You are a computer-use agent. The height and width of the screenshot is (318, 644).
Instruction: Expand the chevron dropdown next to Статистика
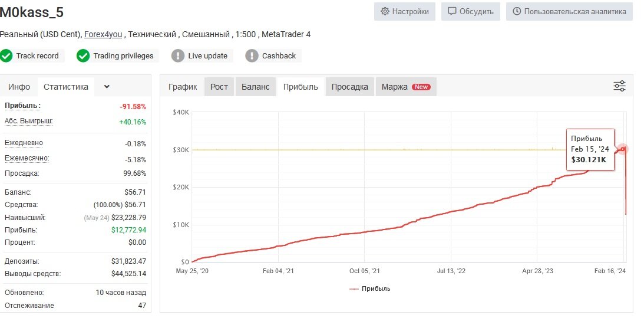coord(107,87)
